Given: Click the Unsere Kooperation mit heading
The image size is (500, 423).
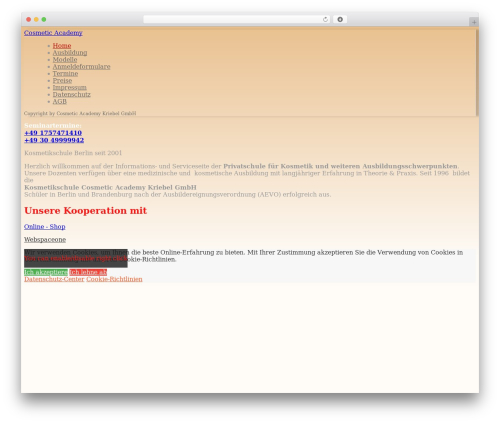Looking at the screenshot, I should 85,211.
